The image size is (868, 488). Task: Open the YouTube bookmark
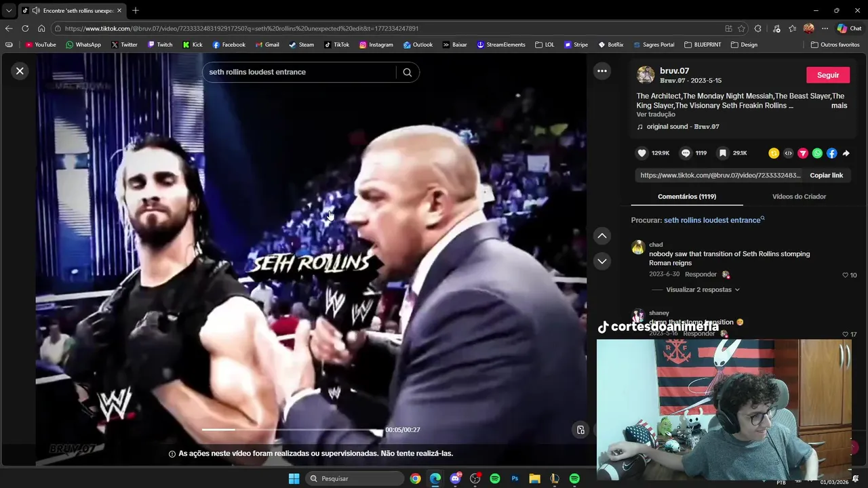41,45
